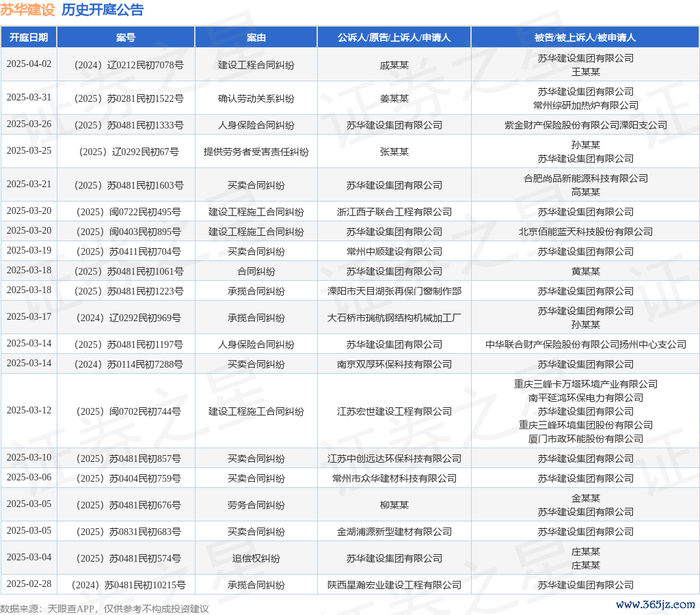This screenshot has height=615, width=700.
Task: Click case number (2025)苏0281民初1522号
Action: (x=129, y=98)
